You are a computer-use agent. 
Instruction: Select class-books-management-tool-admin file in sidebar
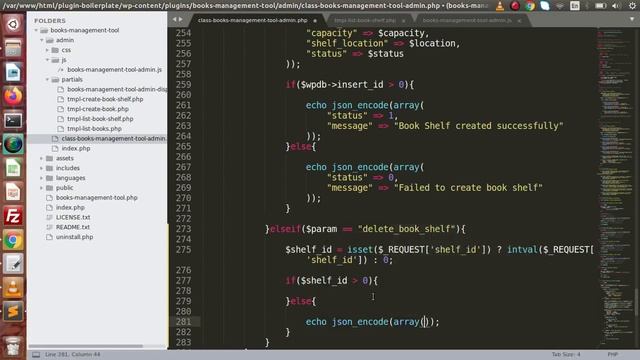pos(114,138)
